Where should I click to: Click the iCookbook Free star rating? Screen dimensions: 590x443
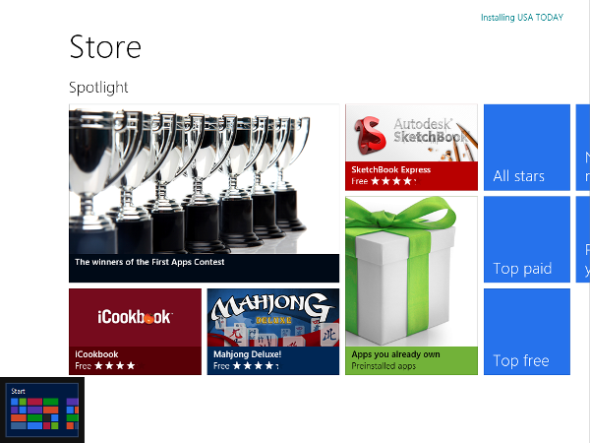coord(115,365)
